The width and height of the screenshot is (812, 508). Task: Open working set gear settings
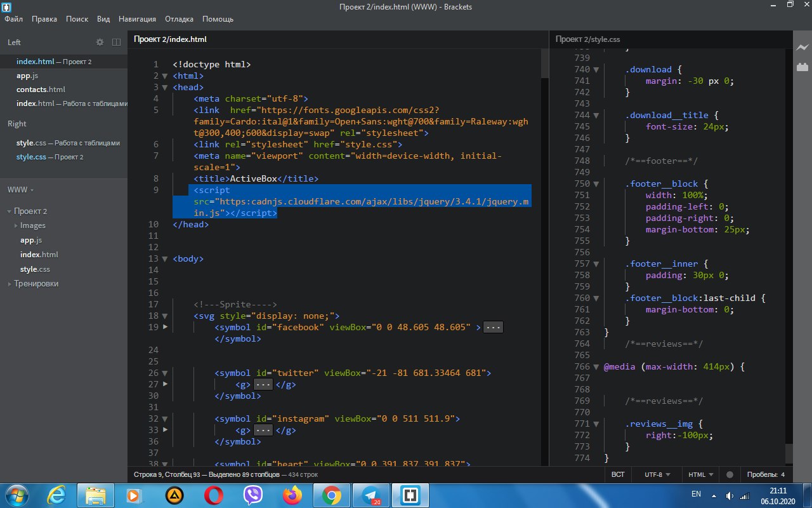(100, 42)
